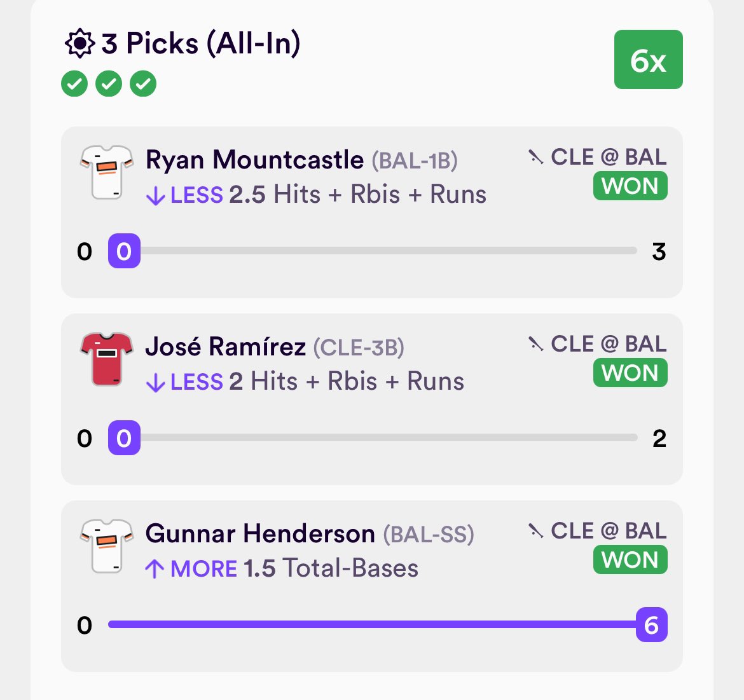
Task: Click the baseball bat icon in Ramírez card
Action: click(x=535, y=344)
